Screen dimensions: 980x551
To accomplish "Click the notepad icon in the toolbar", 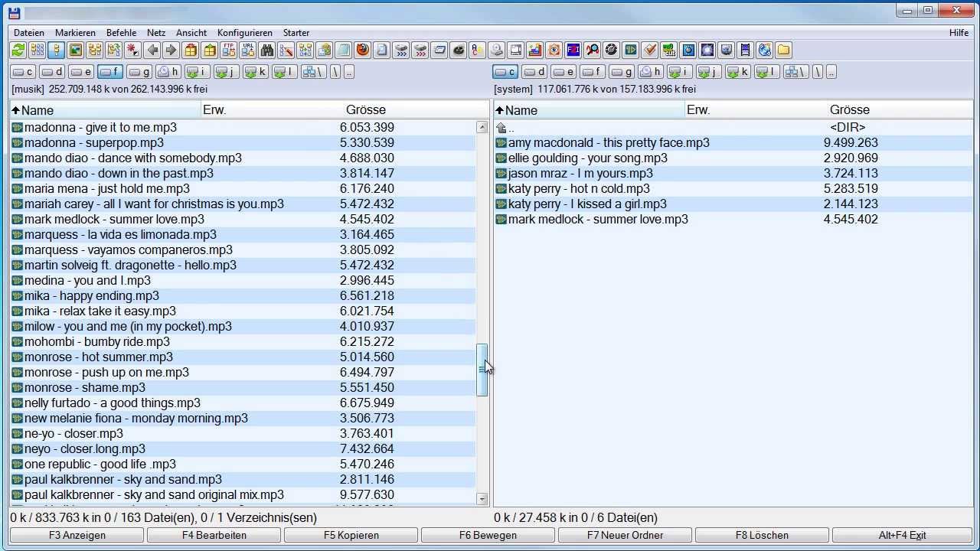I will coord(344,50).
